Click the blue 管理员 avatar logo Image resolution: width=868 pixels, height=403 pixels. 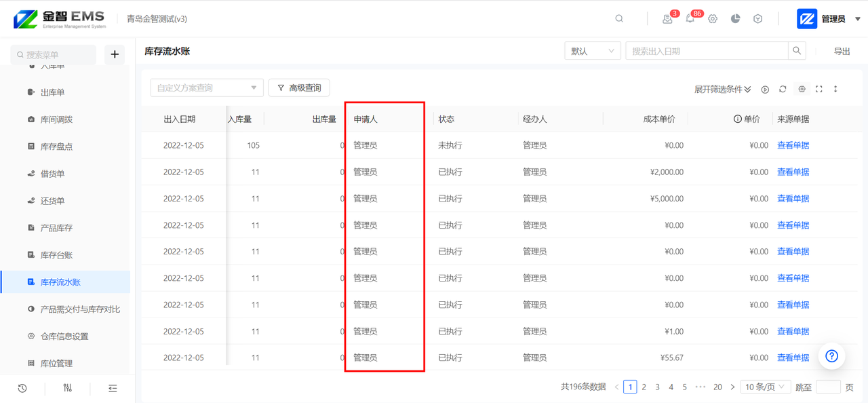click(807, 19)
